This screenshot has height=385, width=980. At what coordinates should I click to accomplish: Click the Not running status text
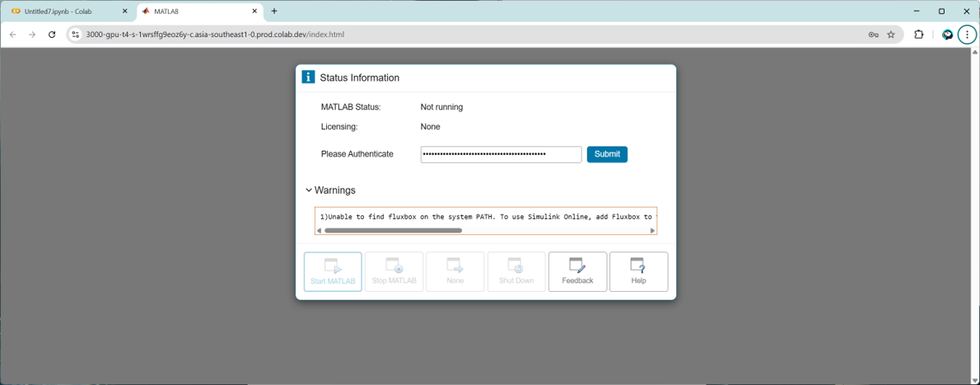point(442,107)
